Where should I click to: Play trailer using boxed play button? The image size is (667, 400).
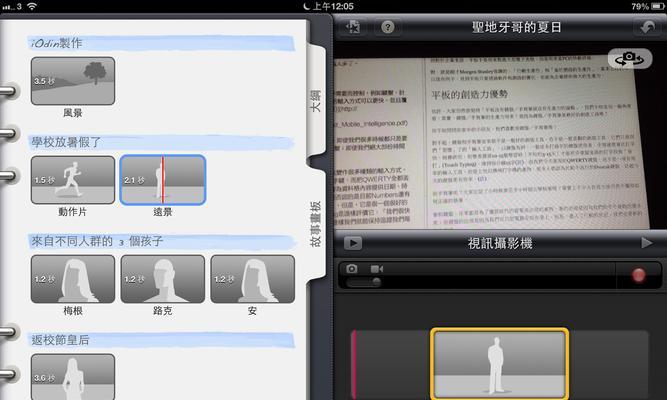coord(353,243)
